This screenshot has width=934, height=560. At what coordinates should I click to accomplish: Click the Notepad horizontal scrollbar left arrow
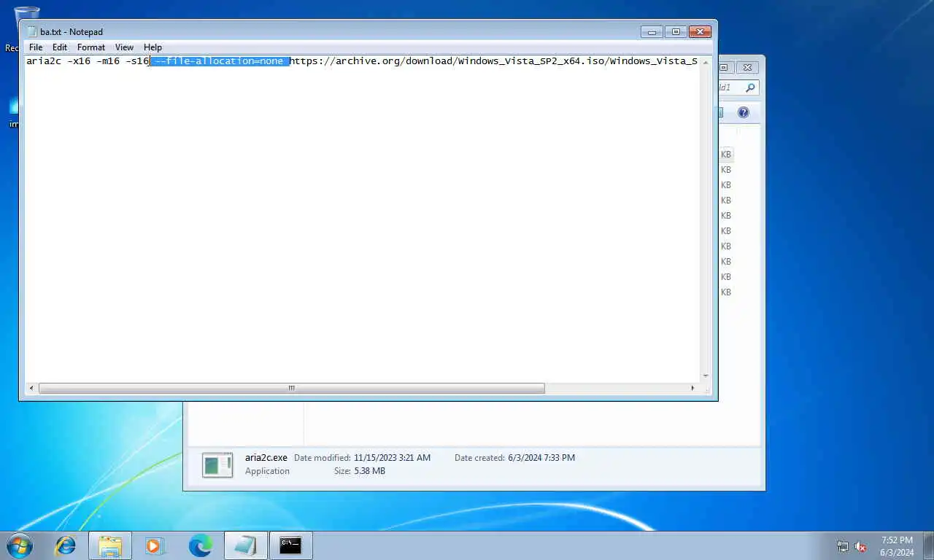31,388
